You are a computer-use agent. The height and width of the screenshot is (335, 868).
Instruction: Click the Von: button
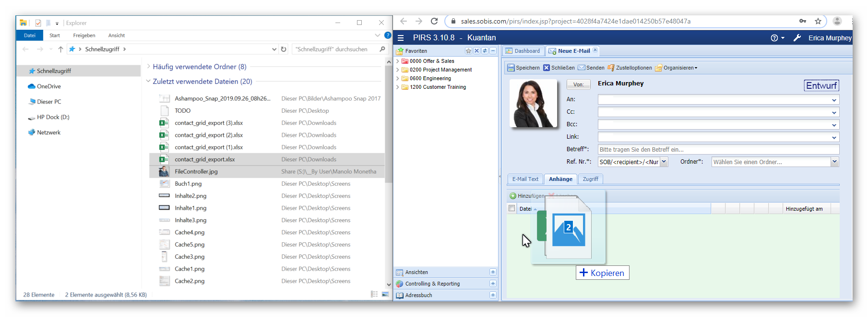(x=578, y=84)
